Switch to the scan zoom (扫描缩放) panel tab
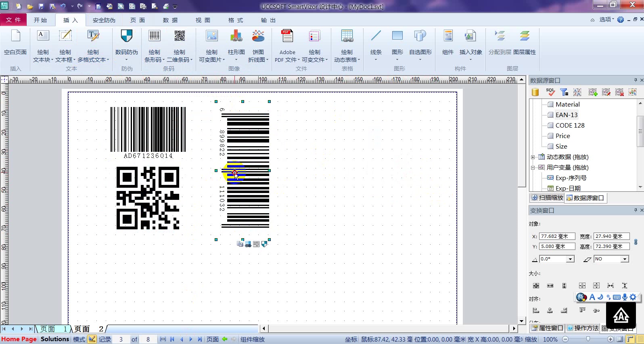644x344 pixels. (547, 198)
